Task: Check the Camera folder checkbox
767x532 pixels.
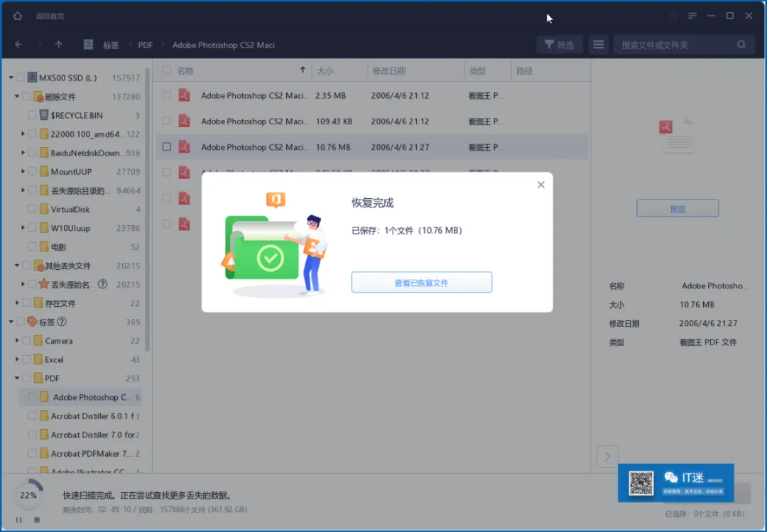Action: tap(26, 341)
